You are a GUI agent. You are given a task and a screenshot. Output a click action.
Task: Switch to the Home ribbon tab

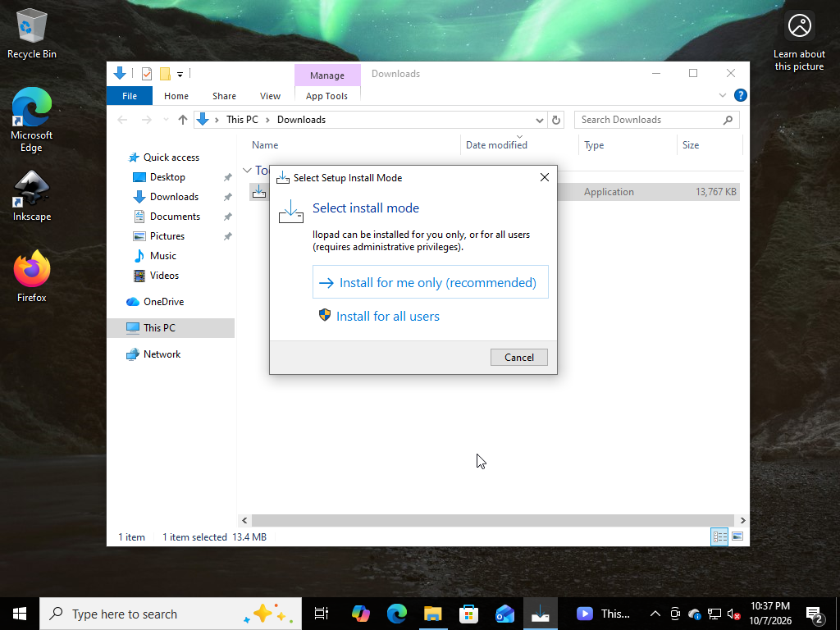click(x=176, y=96)
